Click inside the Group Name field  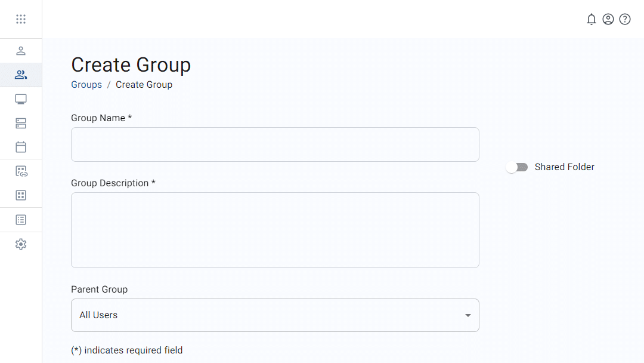(x=275, y=144)
